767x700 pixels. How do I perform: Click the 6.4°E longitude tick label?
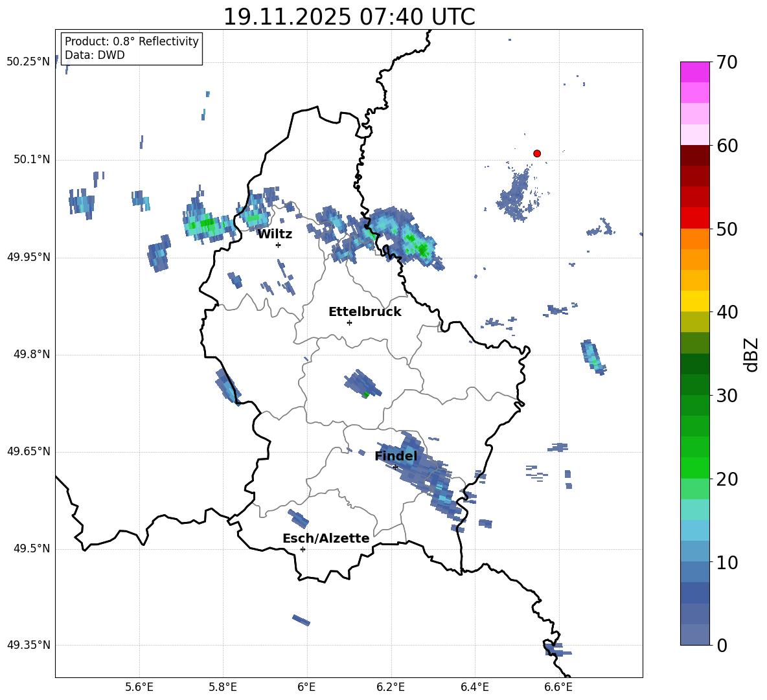474,687
